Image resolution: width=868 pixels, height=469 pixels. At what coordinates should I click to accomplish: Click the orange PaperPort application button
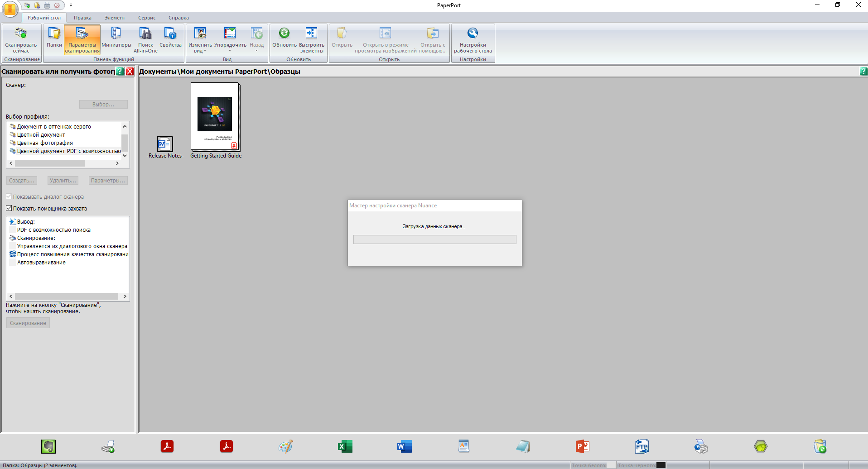10,9
